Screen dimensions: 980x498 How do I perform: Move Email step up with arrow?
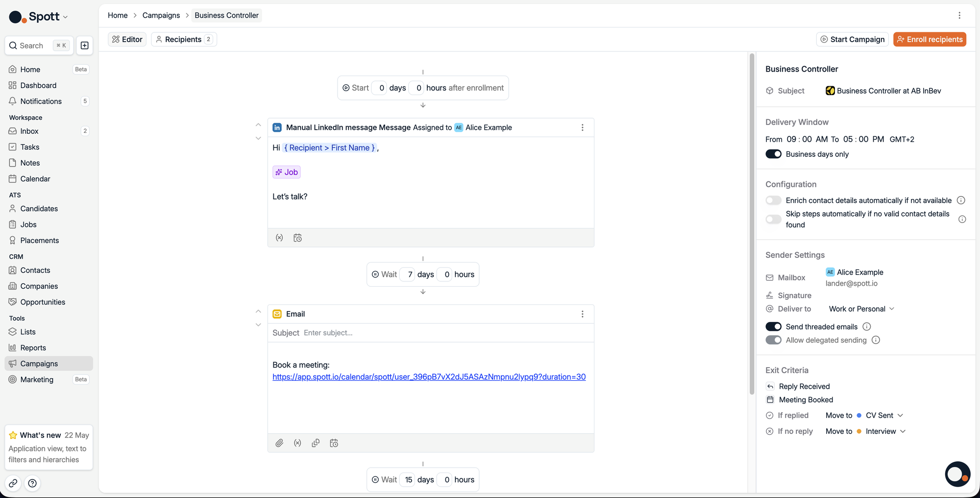[x=258, y=311]
